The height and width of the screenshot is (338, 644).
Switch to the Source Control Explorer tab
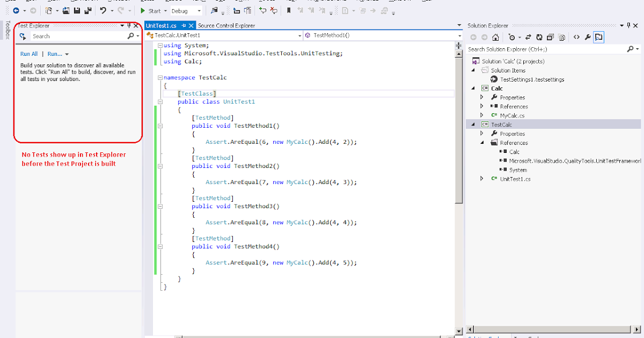click(226, 25)
